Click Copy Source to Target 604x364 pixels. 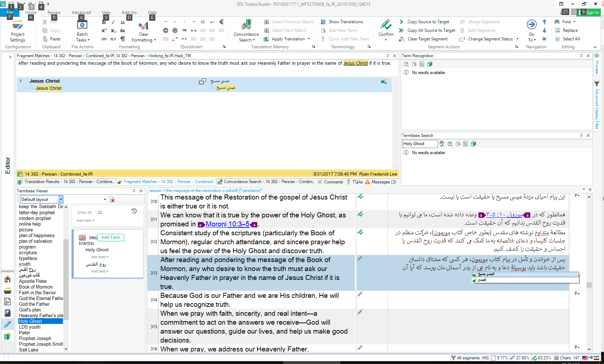click(x=428, y=22)
